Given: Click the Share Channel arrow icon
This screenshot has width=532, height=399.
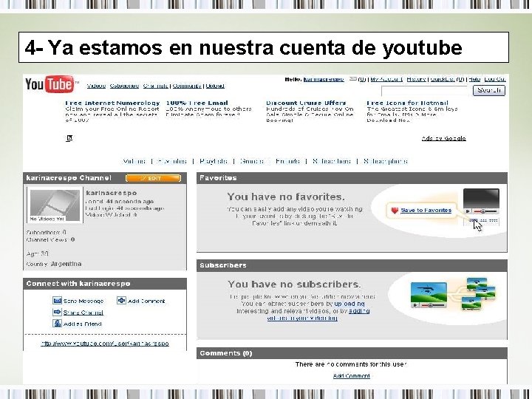Looking at the screenshot, I should [57, 312].
